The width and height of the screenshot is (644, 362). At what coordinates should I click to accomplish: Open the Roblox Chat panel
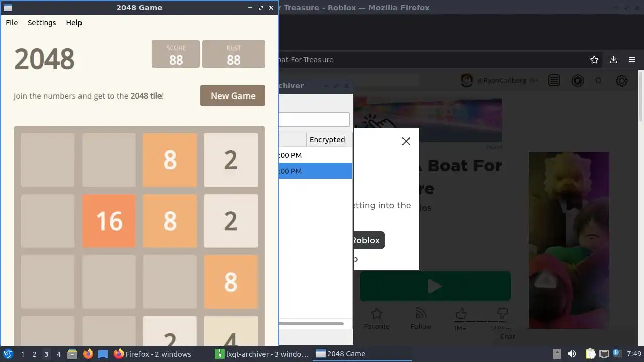pos(508,336)
